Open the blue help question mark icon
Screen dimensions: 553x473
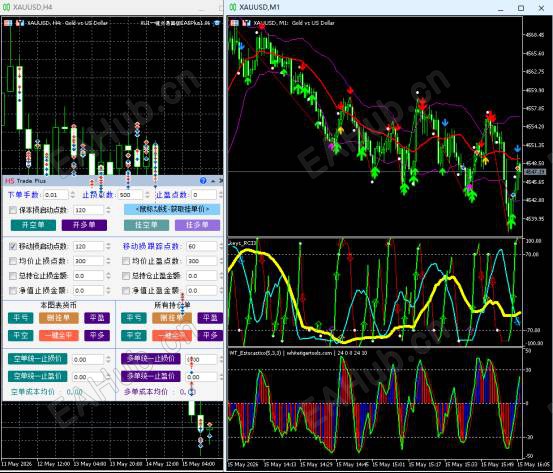point(203,181)
